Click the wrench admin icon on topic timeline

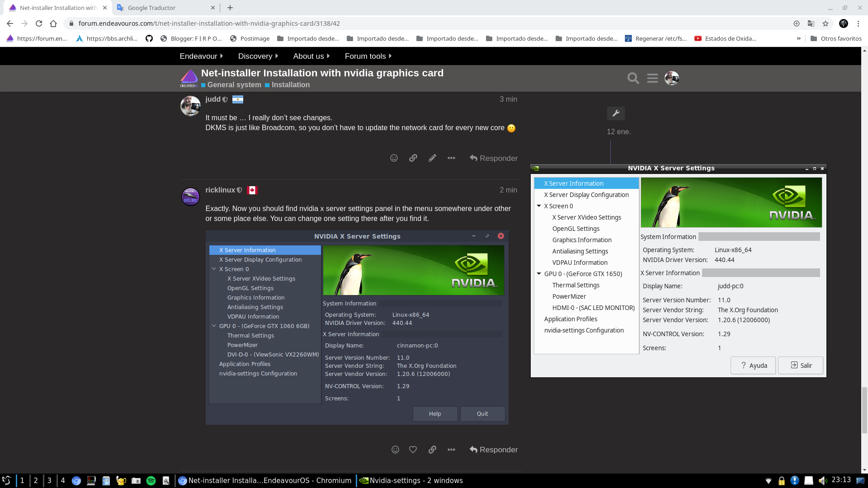(616, 113)
